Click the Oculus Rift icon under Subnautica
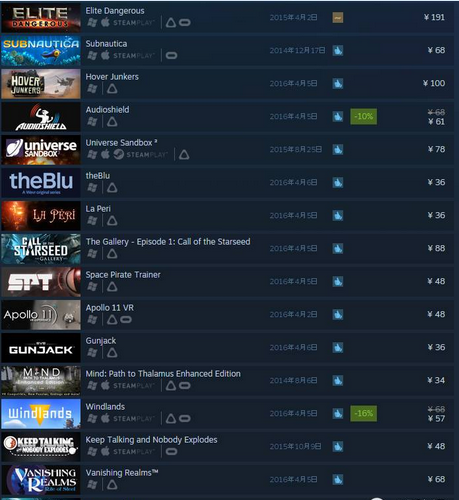This screenshot has height=500, width=459. click(171, 56)
